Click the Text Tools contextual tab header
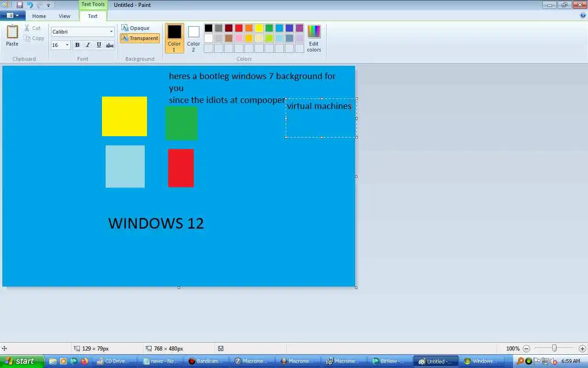Viewport: 588px width, 368px height. click(93, 5)
